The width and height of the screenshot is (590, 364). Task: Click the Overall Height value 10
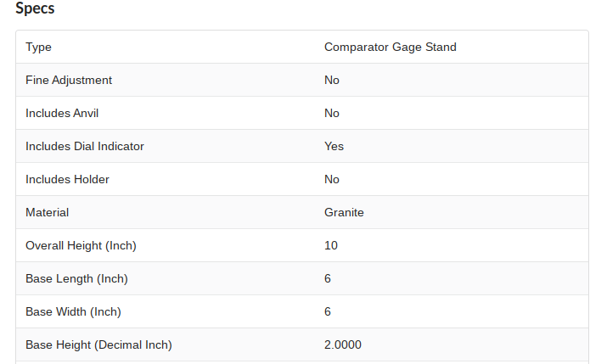click(x=331, y=246)
